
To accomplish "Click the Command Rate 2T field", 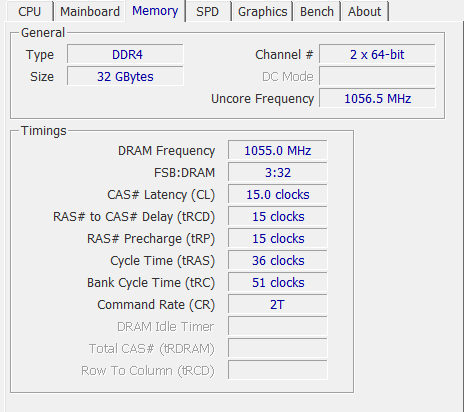I will pyautogui.click(x=278, y=304).
